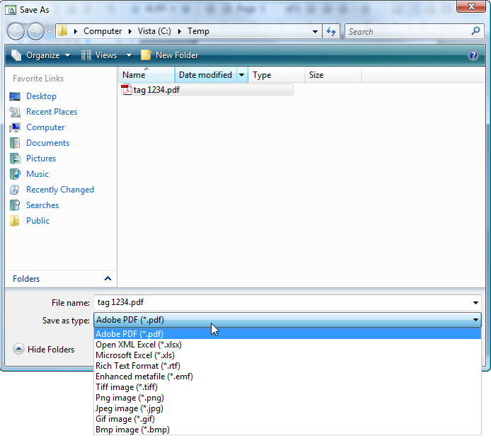Select file tag 1234.pdf in list

207,90
